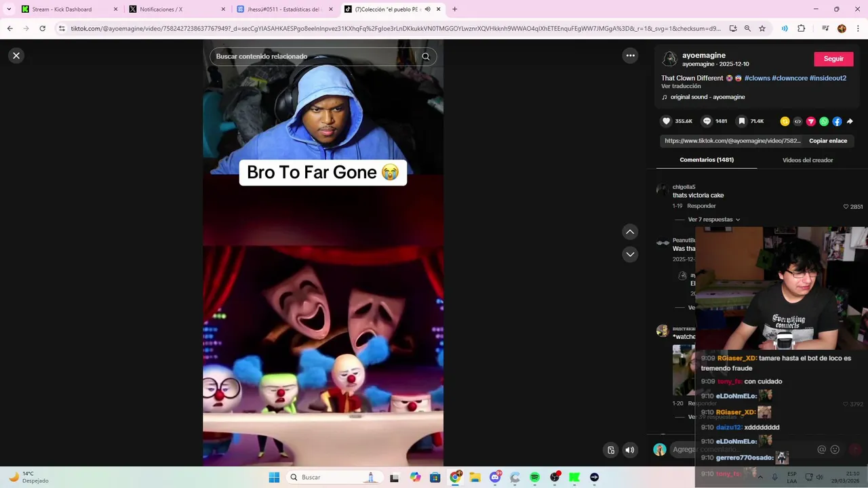
Task: Click the TikTok URL in the address bar
Action: coord(396,28)
